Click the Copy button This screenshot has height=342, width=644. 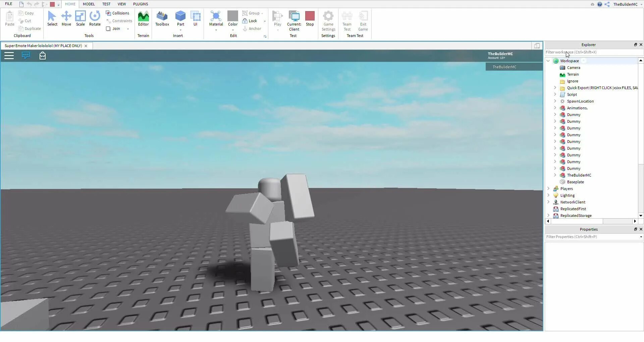coord(26,13)
